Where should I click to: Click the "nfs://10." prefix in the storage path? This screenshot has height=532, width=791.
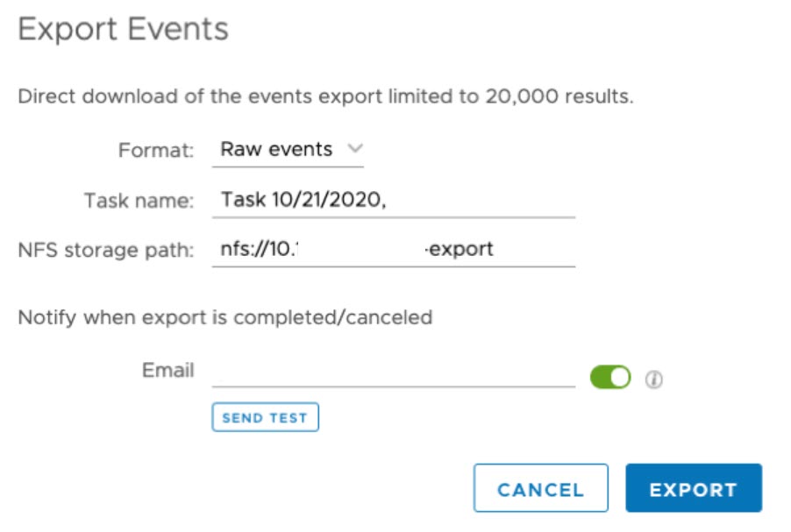[x=254, y=250]
